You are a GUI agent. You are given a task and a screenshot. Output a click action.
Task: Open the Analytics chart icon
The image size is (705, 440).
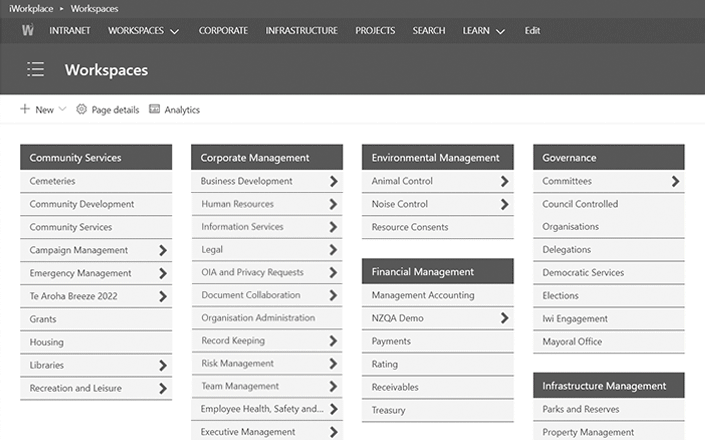pos(155,109)
